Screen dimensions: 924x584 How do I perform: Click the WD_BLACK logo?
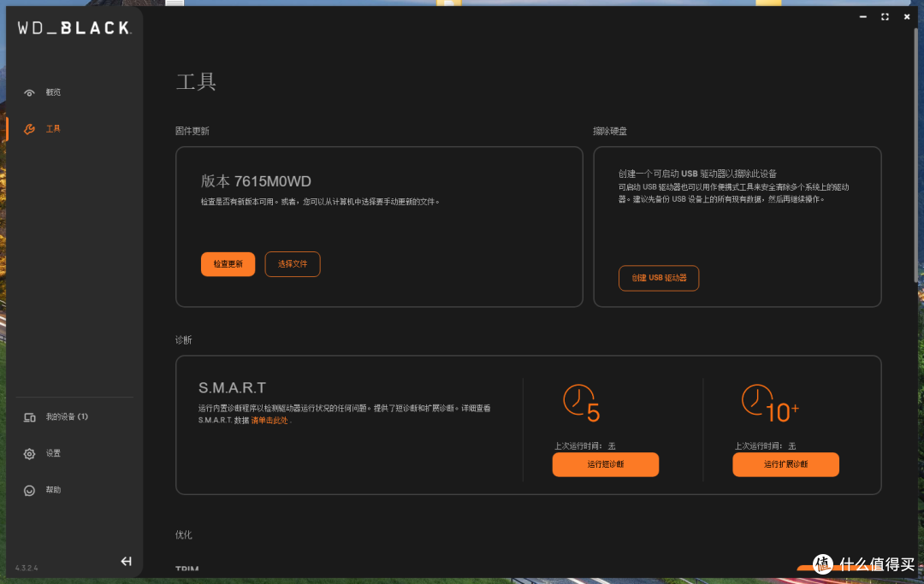(74, 27)
